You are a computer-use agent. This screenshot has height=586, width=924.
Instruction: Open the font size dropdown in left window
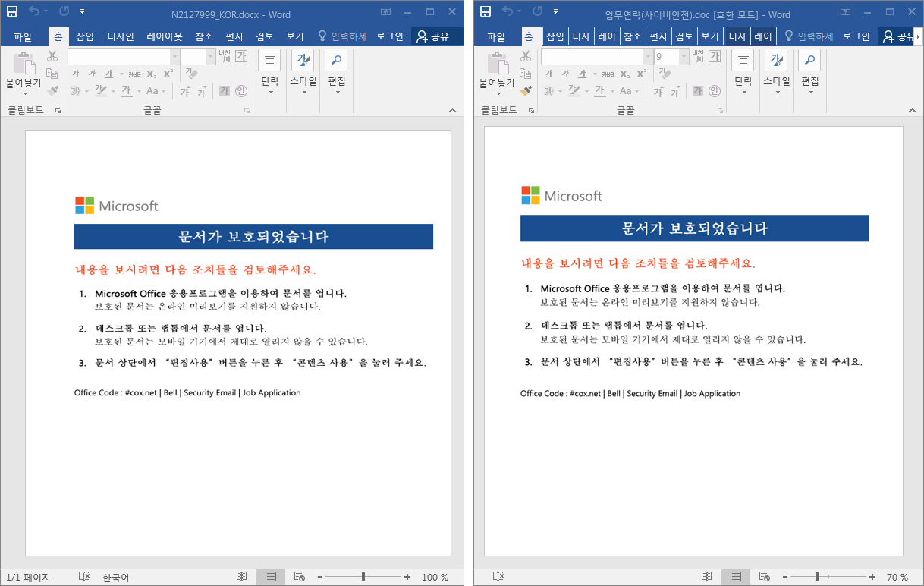pyautogui.click(x=212, y=56)
